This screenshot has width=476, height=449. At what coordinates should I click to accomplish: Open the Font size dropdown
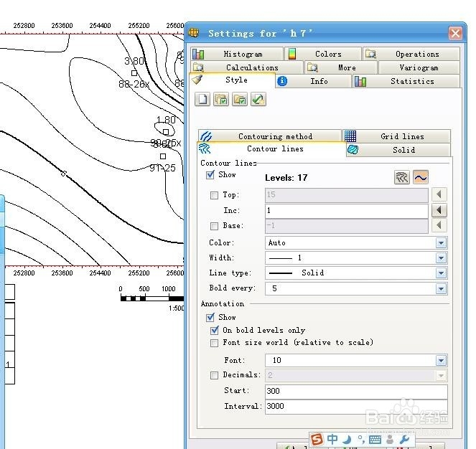click(x=441, y=360)
